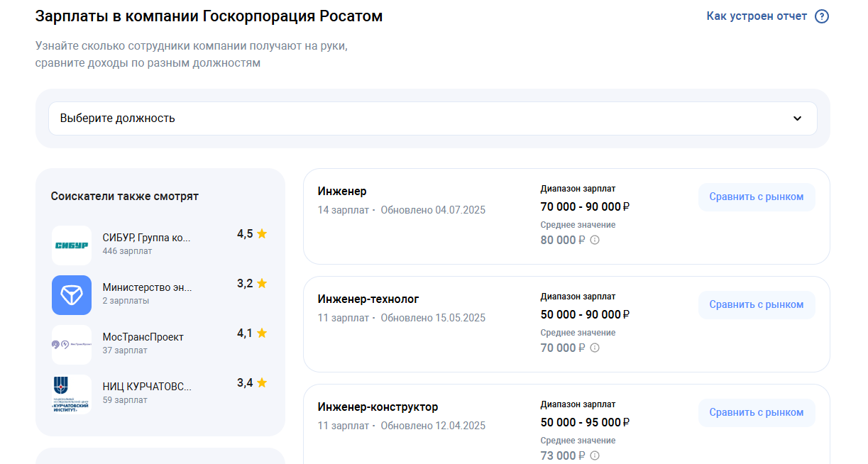The width and height of the screenshot is (868, 464).
Task: Click the info icon next to 73 000 ₽
Action: [595, 455]
